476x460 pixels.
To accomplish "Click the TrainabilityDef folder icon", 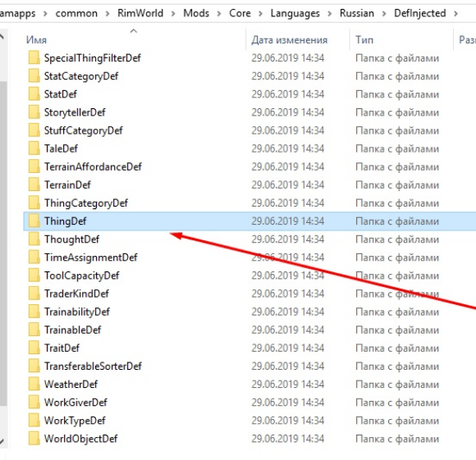I will tap(34, 312).
